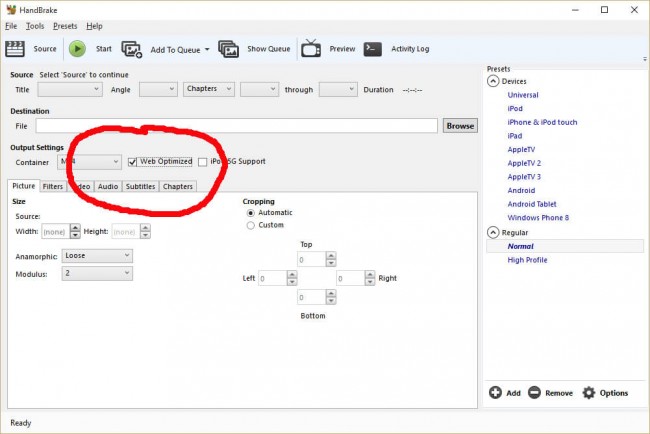Click the preset Options gear icon
This screenshot has width=650, height=434.
[x=589, y=392]
